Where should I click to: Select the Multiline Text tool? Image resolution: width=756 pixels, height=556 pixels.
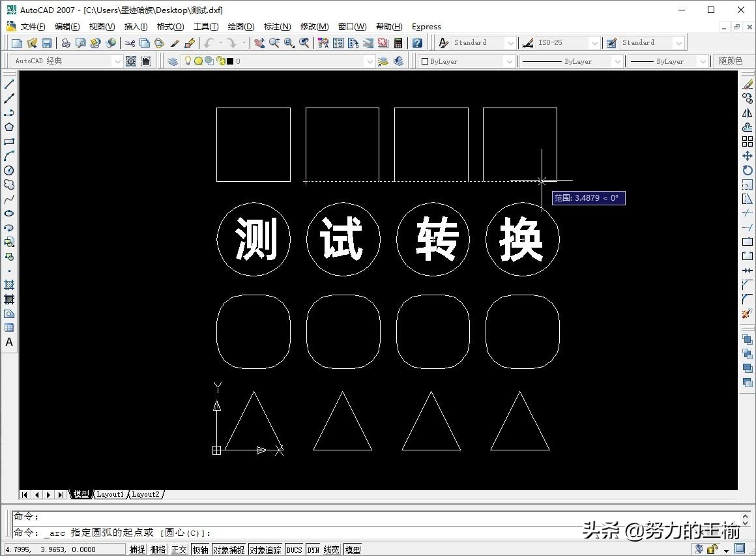click(x=8, y=342)
